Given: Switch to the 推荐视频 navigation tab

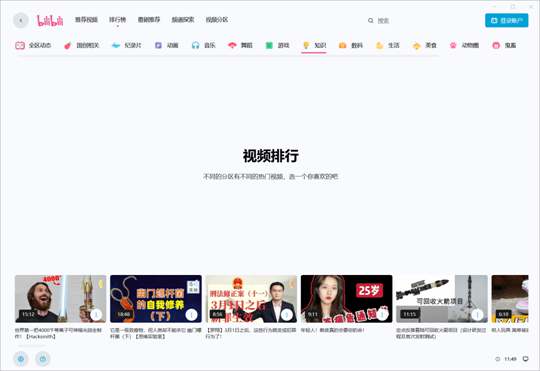Looking at the screenshot, I should pos(86,20).
